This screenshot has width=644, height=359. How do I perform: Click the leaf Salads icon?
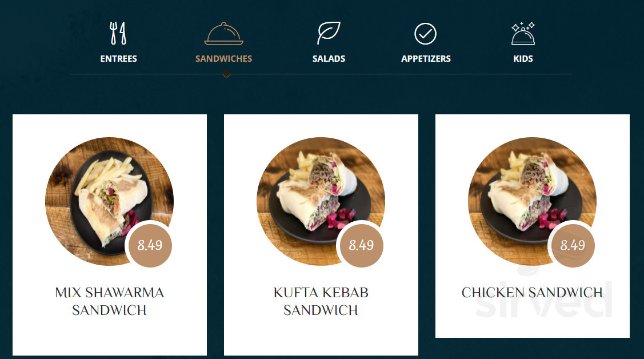pos(329,33)
